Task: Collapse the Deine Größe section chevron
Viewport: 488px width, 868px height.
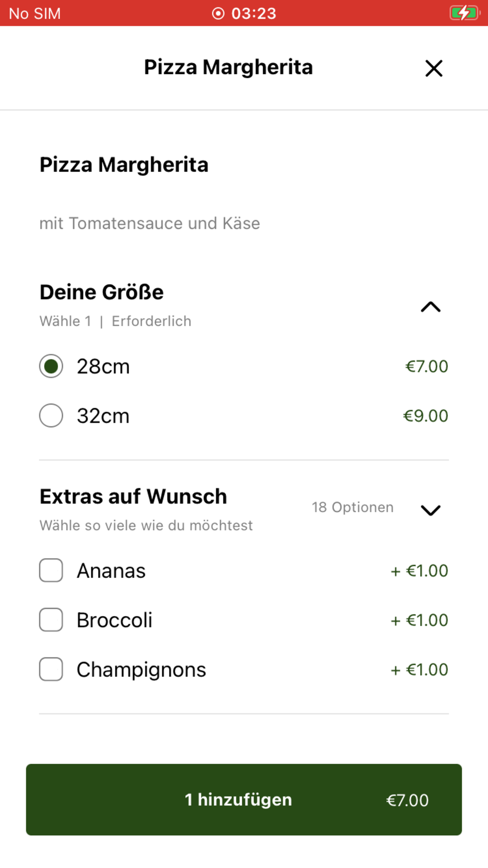Action: pyautogui.click(x=431, y=307)
